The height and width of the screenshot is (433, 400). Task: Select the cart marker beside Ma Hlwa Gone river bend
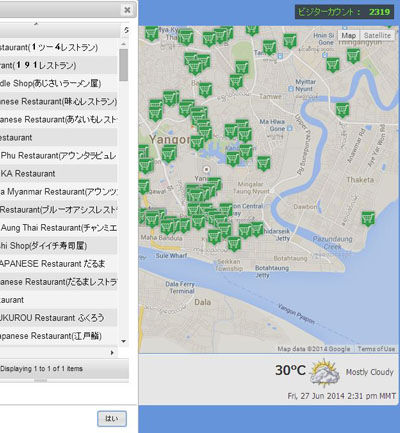pyautogui.click(x=342, y=110)
